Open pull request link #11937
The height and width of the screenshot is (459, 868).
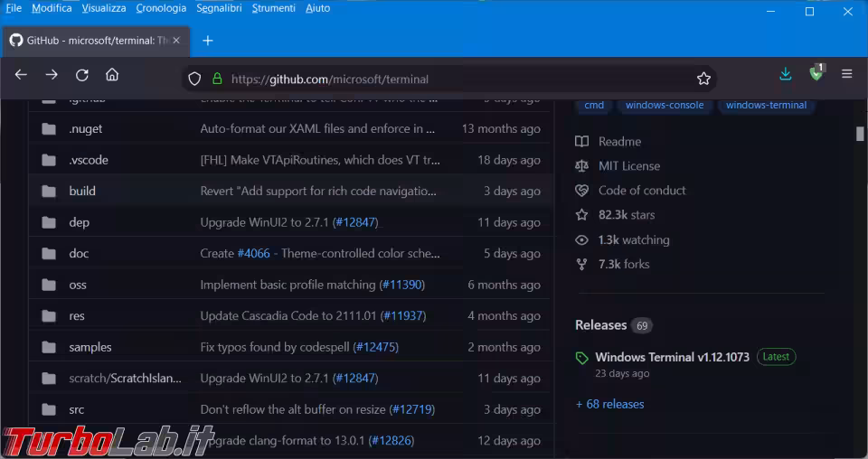coord(403,315)
